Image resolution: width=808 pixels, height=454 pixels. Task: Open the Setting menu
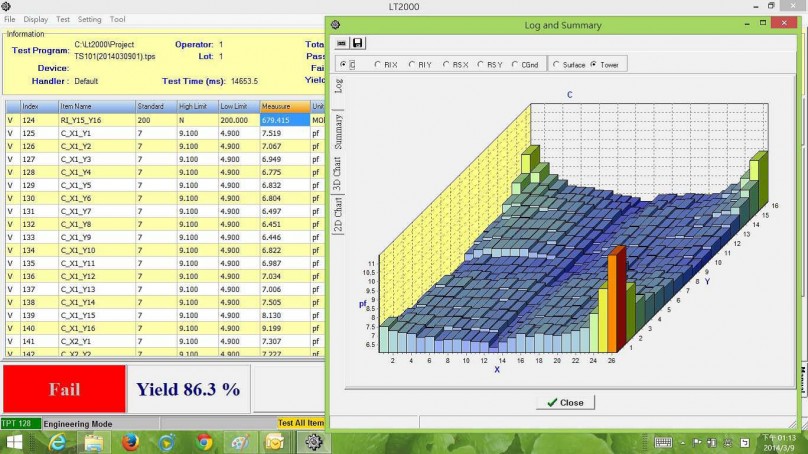(90, 19)
